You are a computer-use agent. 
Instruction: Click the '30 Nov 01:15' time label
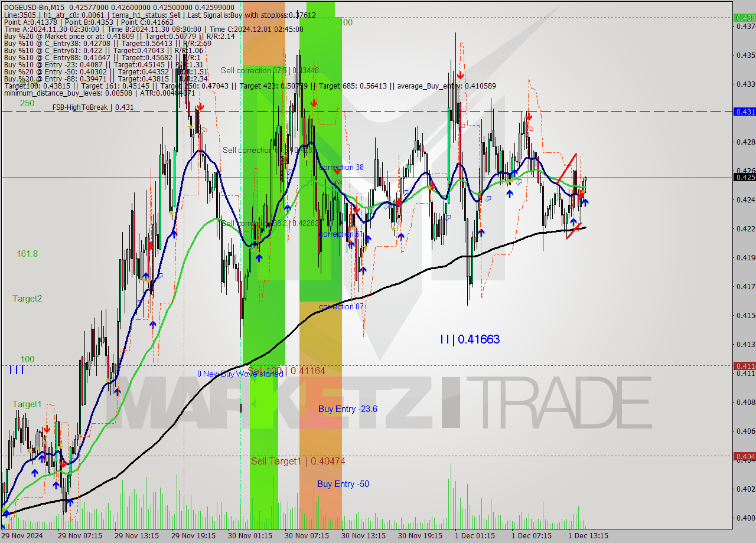[250, 536]
